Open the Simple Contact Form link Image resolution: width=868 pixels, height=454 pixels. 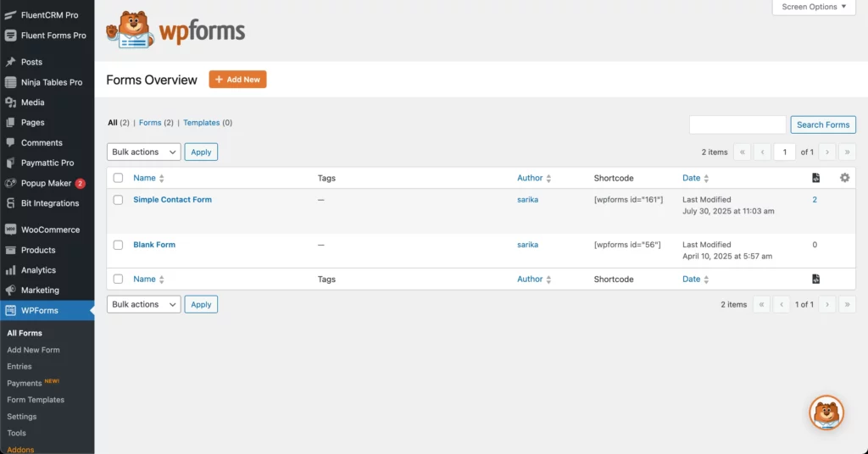point(172,200)
